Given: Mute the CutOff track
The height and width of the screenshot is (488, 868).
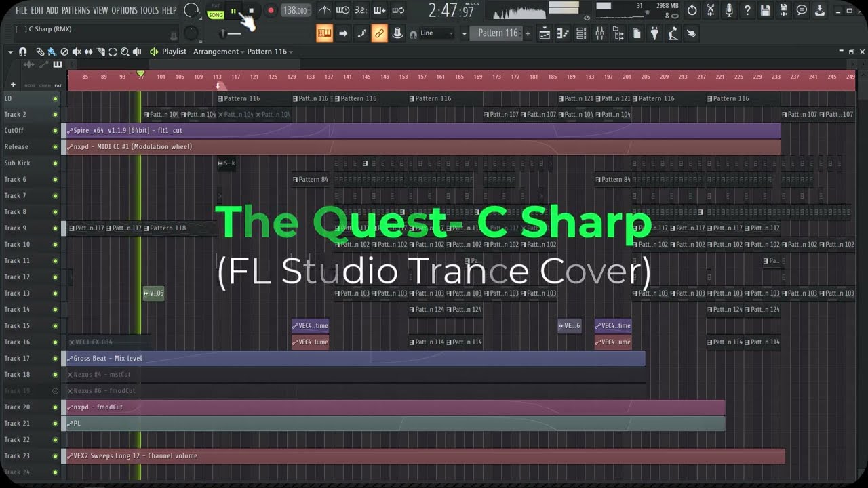Looking at the screenshot, I should 56,131.
